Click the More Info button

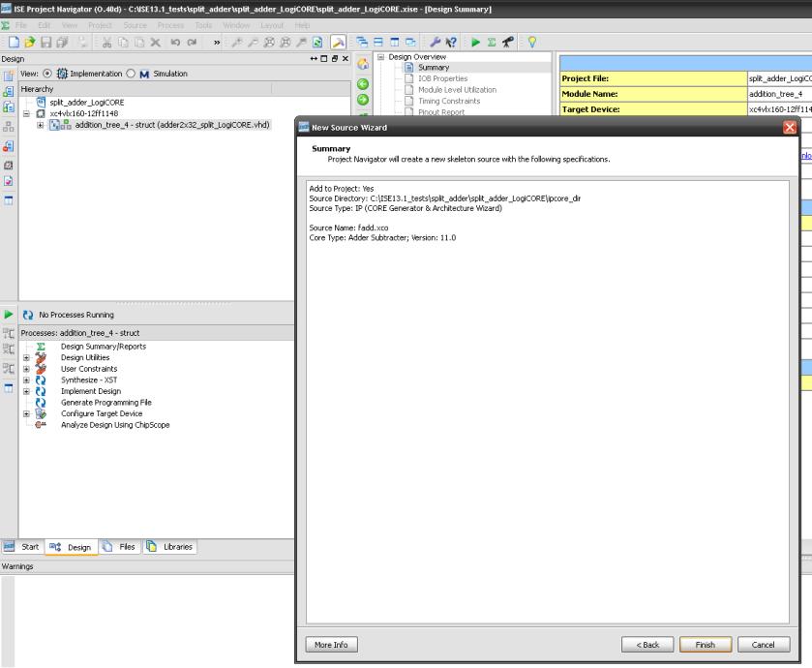(x=331, y=645)
